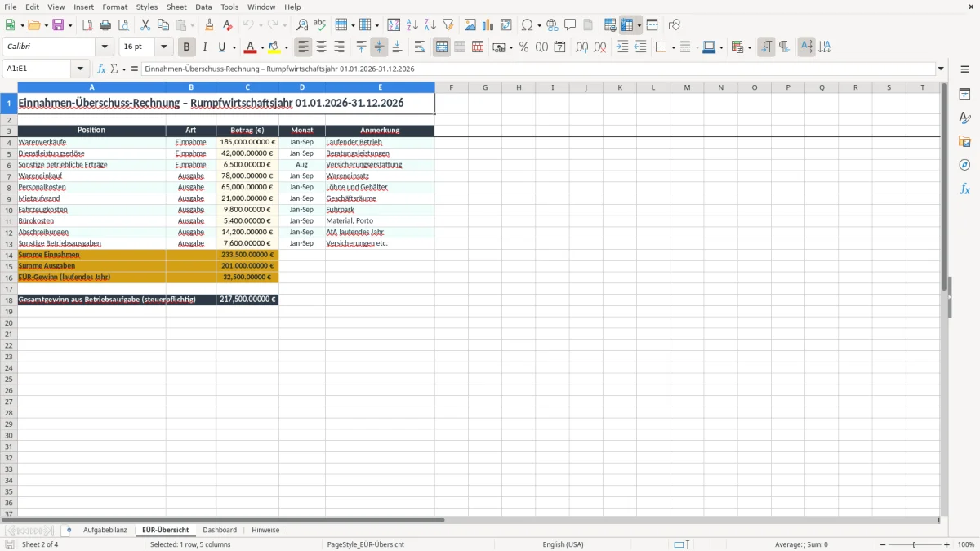Toggle Center Horizontally alignment
Image resolution: width=980 pixels, height=551 pixels.
coord(322,47)
